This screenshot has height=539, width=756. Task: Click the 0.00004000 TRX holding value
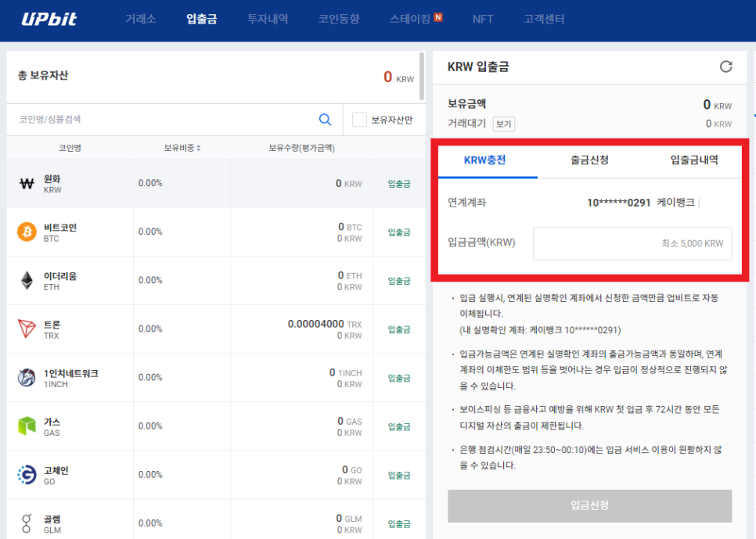tap(325, 324)
